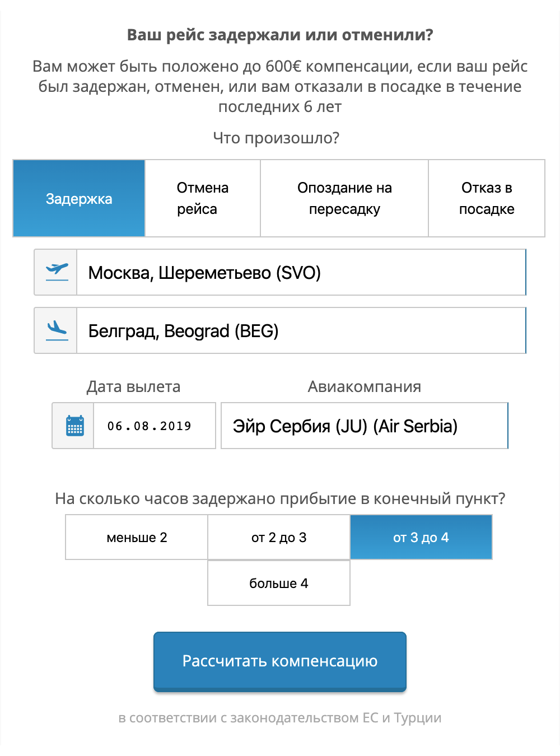The width and height of the screenshot is (560, 756).
Task: Select delay от 2 до 3 hours
Action: [279, 537]
